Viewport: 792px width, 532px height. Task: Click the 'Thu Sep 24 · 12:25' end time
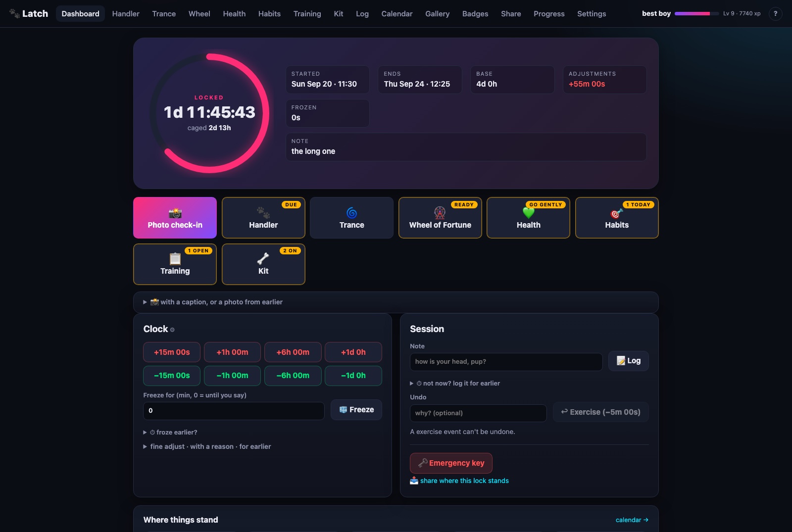click(x=417, y=84)
